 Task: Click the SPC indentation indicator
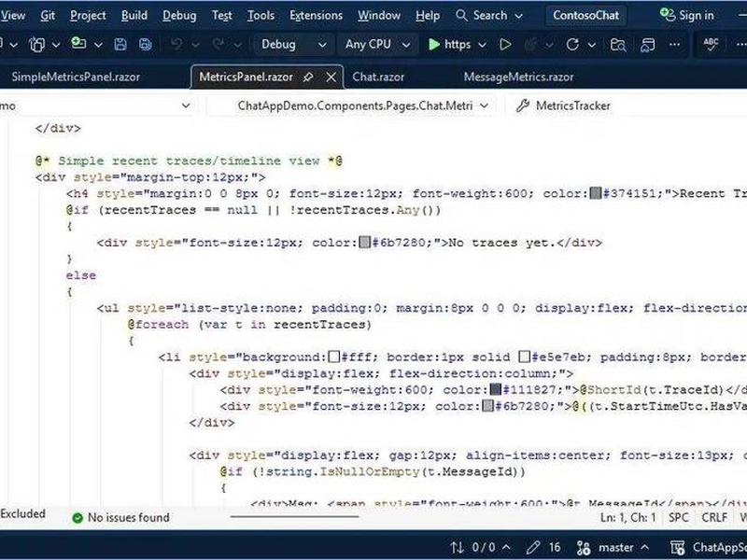[x=679, y=517]
